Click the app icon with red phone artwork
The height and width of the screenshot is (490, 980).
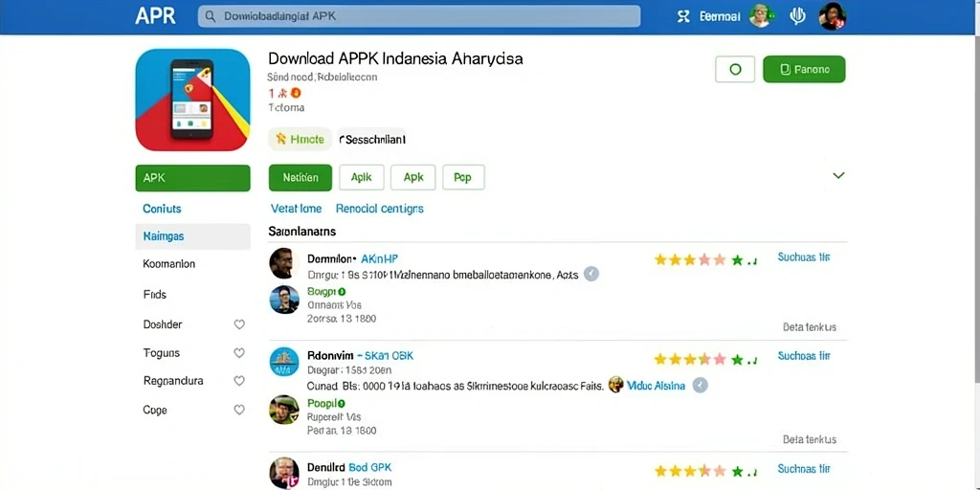(192, 100)
